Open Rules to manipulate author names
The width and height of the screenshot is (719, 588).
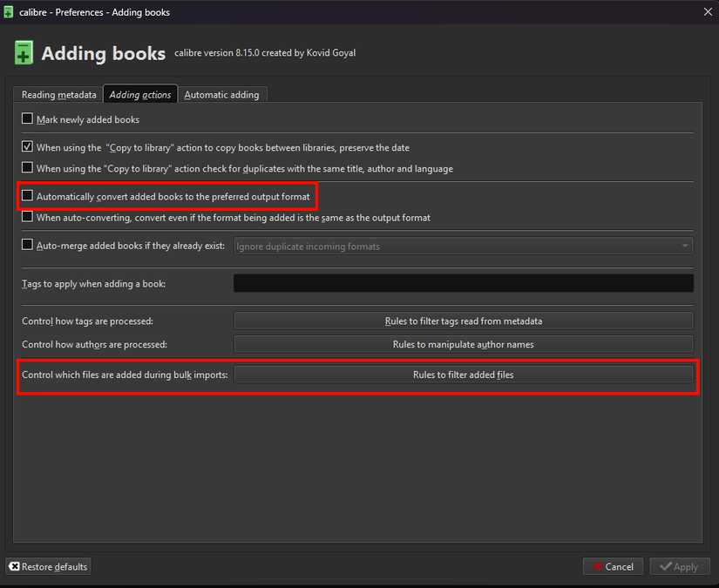(x=464, y=344)
